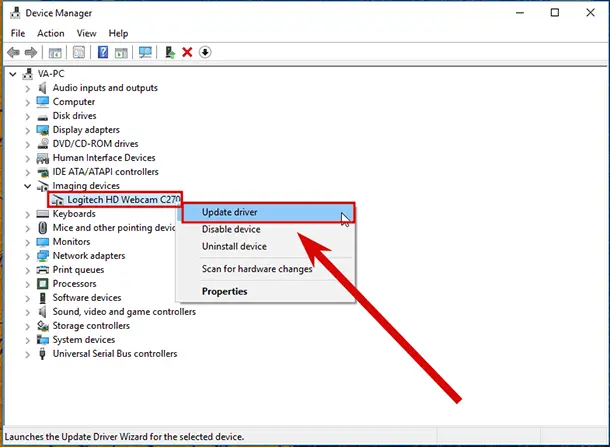Click the DVD/CD-ROM drives disc icon
This screenshot has height=447, width=610.
click(x=43, y=144)
